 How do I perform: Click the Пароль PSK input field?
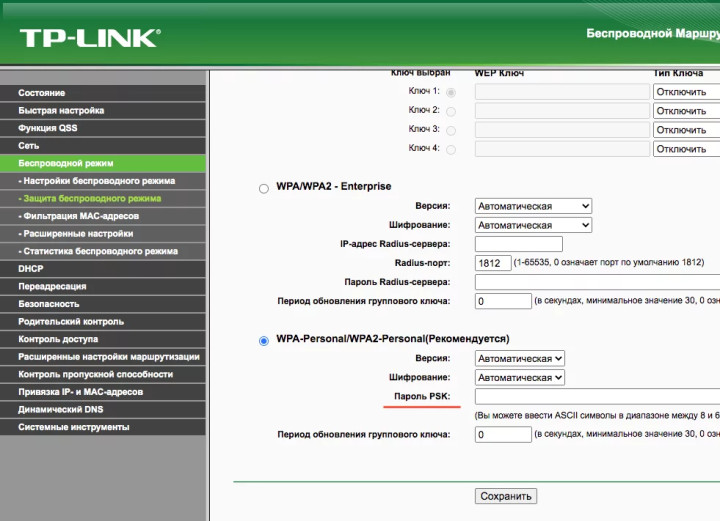596,397
